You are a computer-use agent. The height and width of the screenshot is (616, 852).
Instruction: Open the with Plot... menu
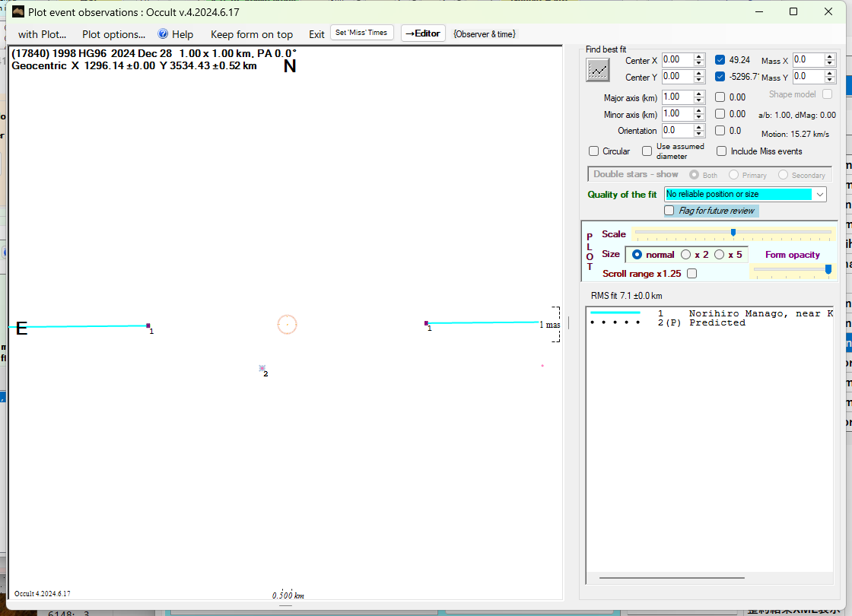tap(42, 34)
